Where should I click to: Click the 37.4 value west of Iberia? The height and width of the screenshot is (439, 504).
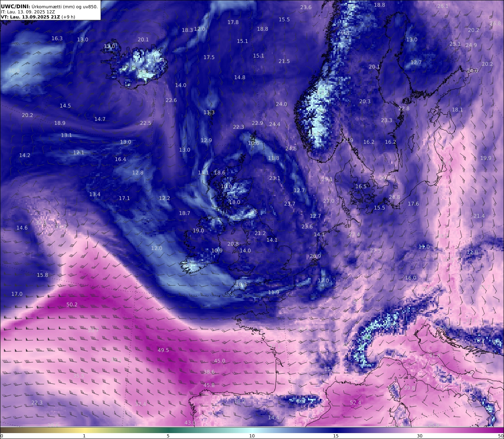point(141,404)
